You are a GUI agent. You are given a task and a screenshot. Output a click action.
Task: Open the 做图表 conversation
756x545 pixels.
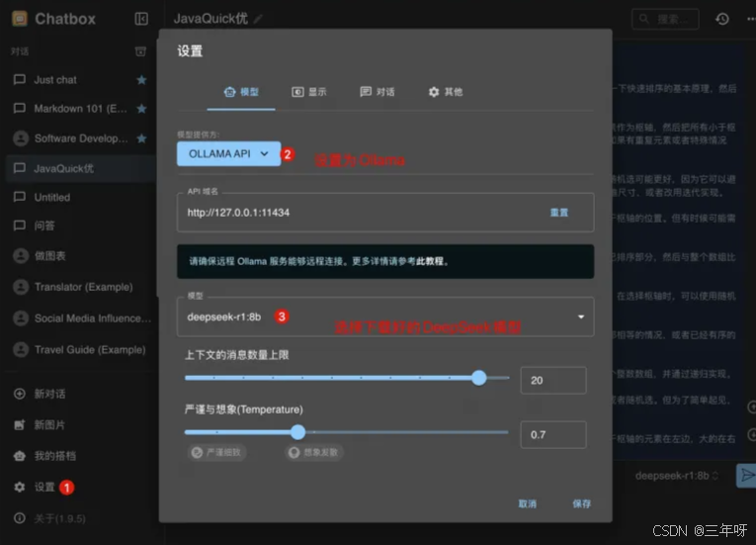[x=80, y=256]
